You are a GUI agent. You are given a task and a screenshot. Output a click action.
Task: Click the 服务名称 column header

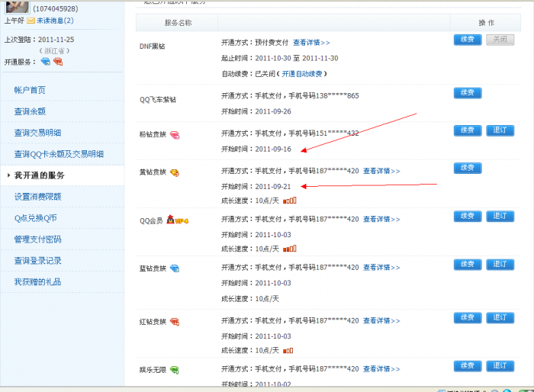click(x=178, y=23)
